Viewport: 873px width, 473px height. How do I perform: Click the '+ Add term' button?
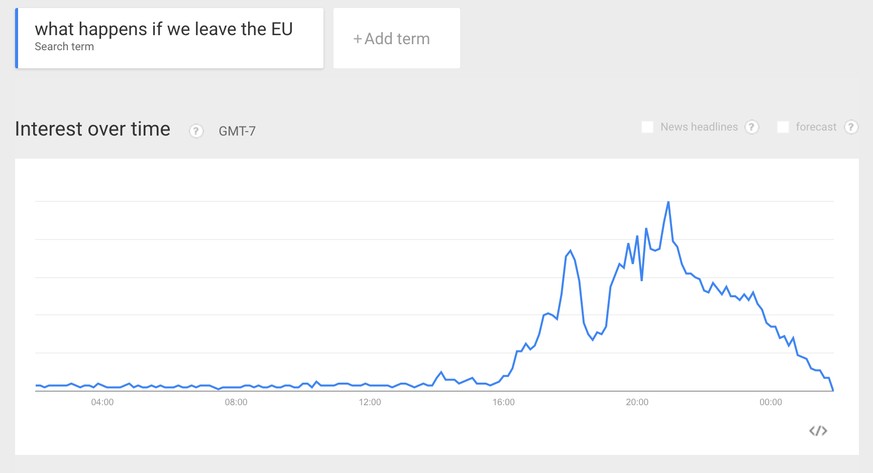coord(396,39)
